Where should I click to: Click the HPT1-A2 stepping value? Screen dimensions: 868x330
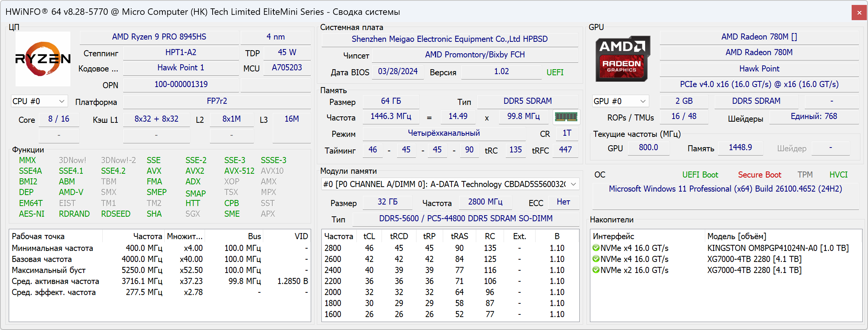pyautogui.click(x=181, y=52)
